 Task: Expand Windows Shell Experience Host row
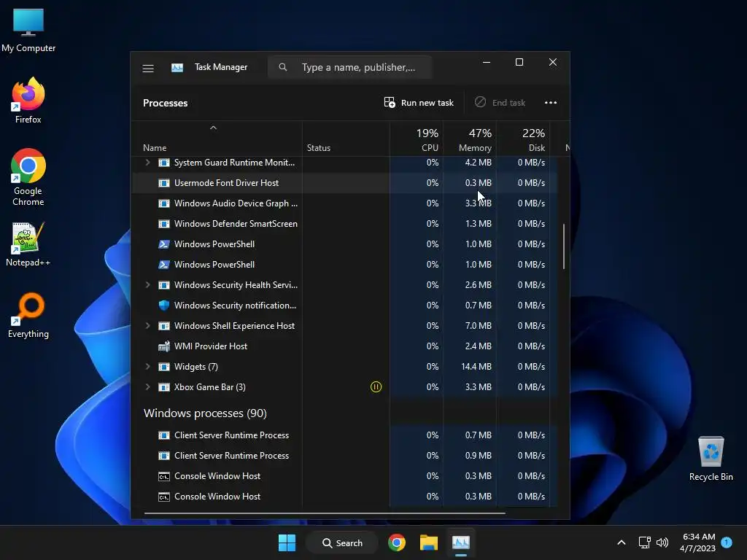click(147, 326)
